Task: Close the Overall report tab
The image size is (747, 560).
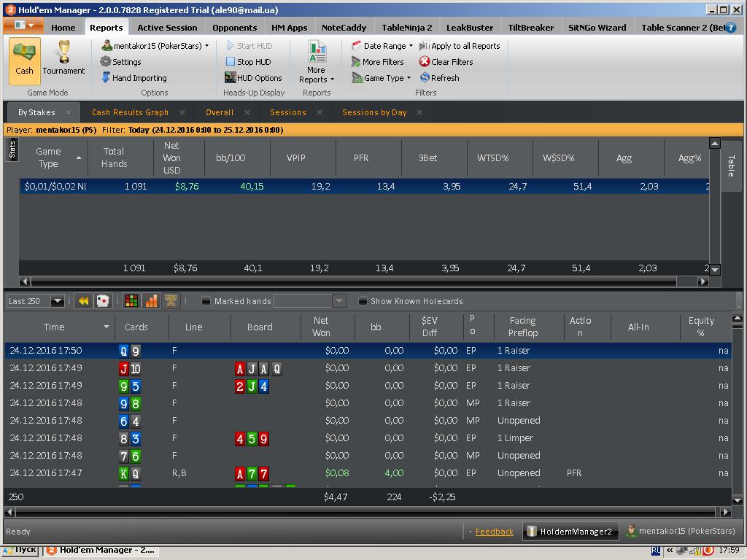Action: tap(247, 112)
